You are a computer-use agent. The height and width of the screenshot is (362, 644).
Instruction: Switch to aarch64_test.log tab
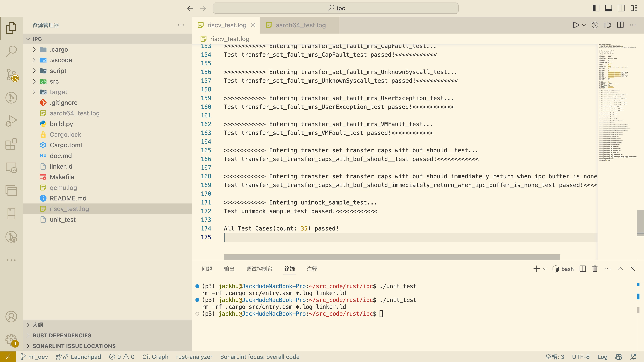[300, 25]
